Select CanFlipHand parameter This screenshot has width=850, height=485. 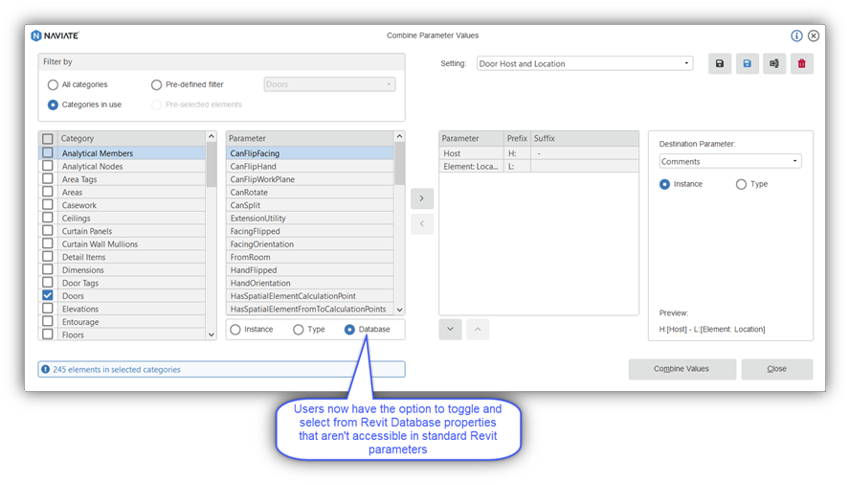point(310,166)
